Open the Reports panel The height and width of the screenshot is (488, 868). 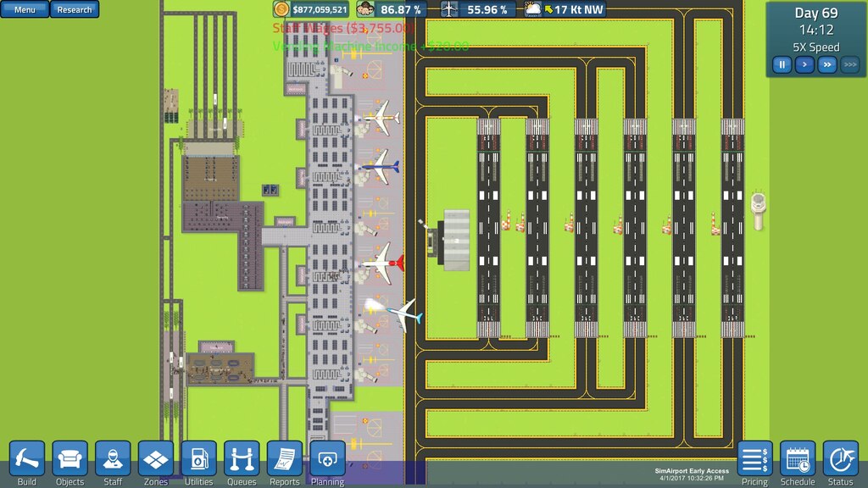click(285, 458)
